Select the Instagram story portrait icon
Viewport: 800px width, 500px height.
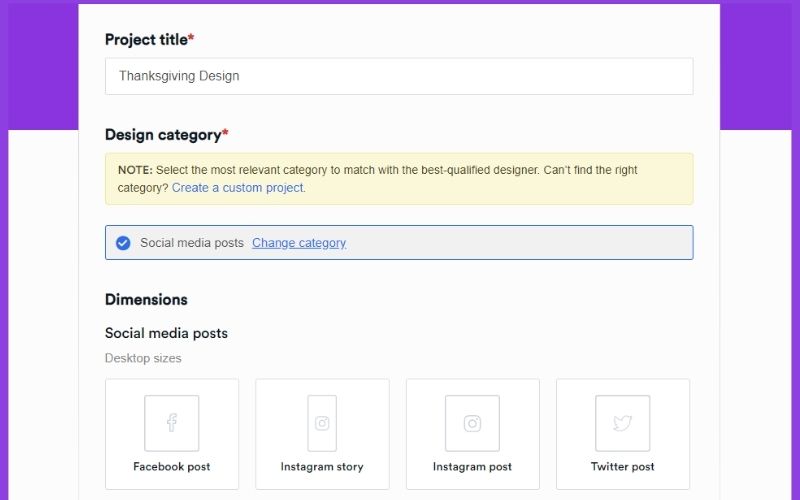[x=322, y=423]
